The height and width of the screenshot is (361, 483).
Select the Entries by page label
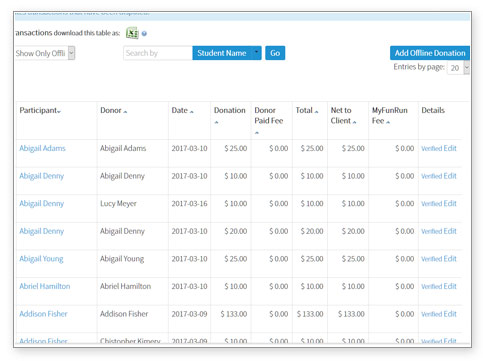419,67
